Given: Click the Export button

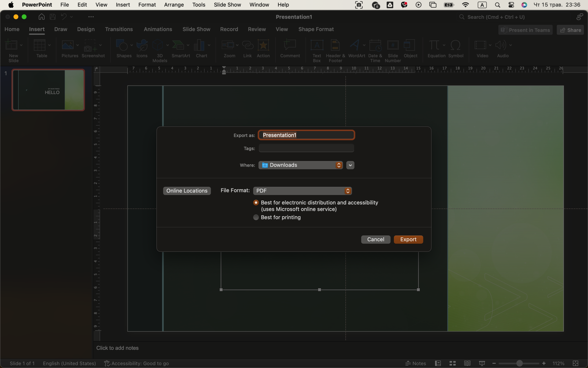Looking at the screenshot, I should [x=408, y=239].
